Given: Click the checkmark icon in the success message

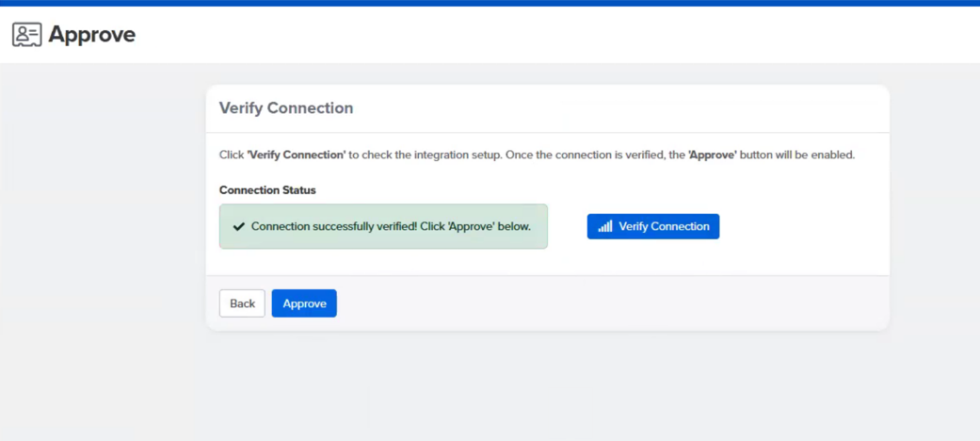Looking at the screenshot, I should point(239,227).
